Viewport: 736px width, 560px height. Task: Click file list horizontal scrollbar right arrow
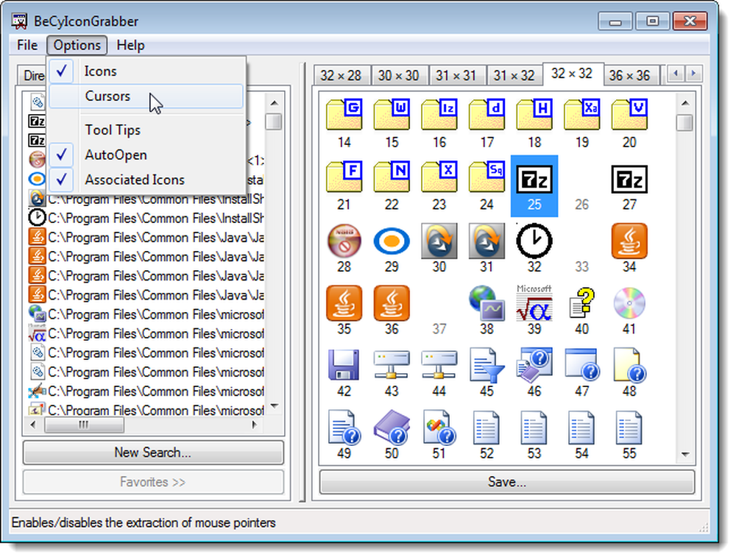pyautogui.click(x=254, y=425)
